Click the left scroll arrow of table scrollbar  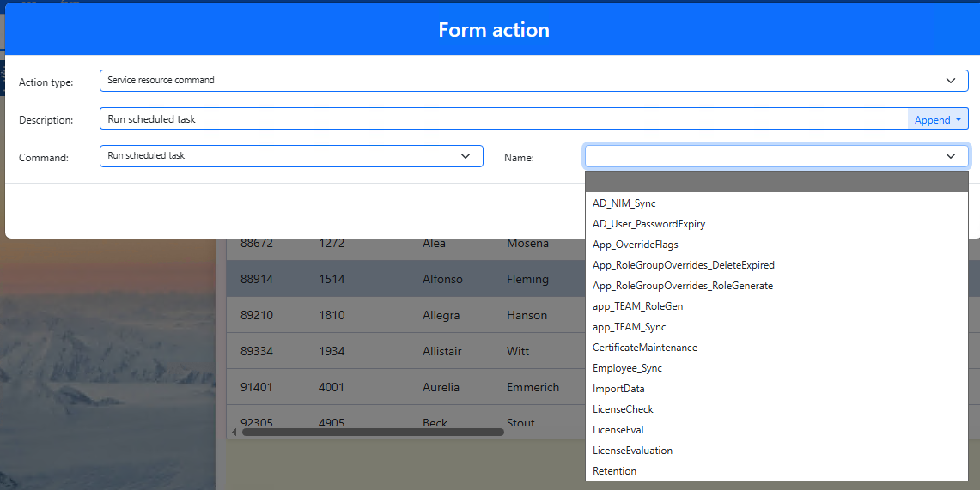(234, 432)
